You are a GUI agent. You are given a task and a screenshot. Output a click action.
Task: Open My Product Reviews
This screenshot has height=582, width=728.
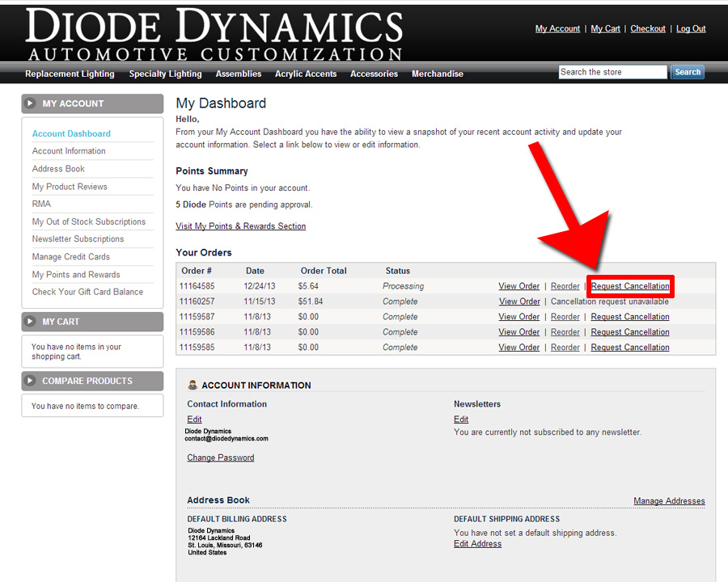(x=70, y=187)
